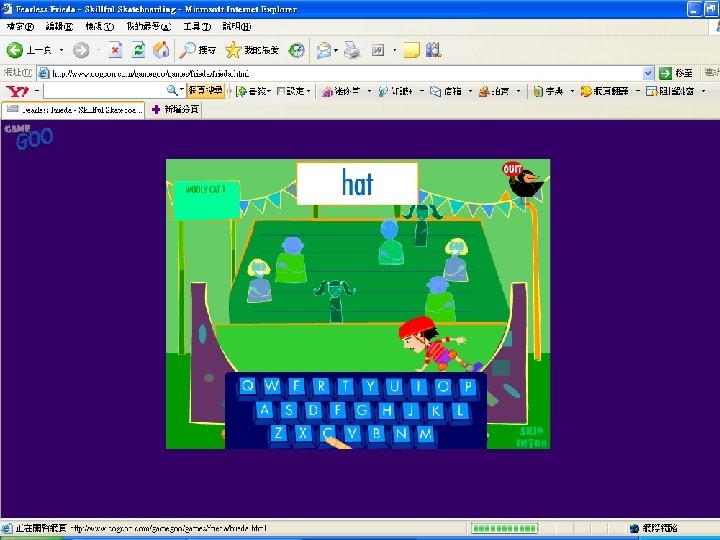Screen dimensions: 720x540
Task: Click the Game Goo logo
Action: pyautogui.click(x=29, y=137)
